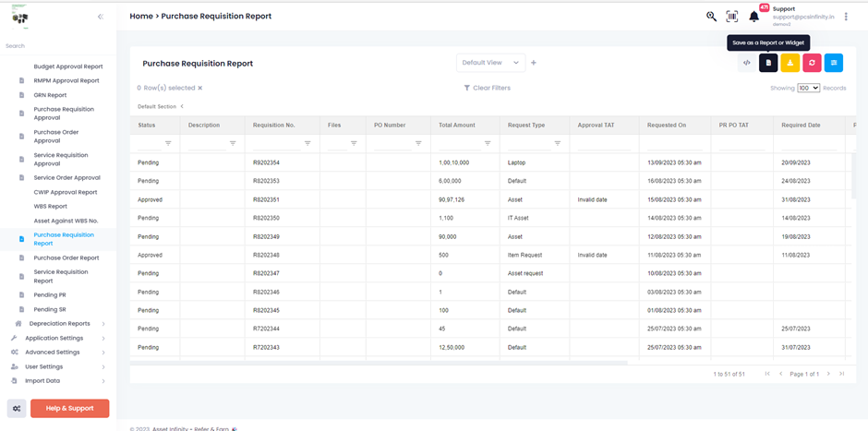Click the Help & Support button
The width and height of the screenshot is (868, 431).
coord(69,408)
